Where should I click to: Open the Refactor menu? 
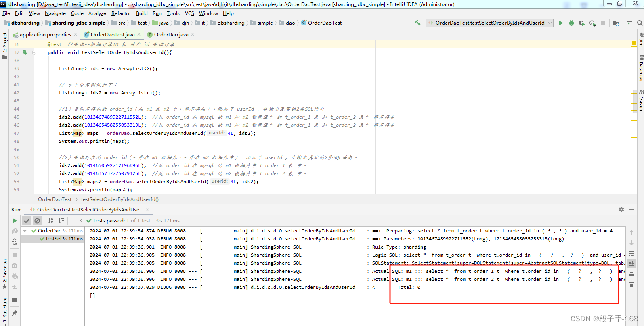(121, 13)
